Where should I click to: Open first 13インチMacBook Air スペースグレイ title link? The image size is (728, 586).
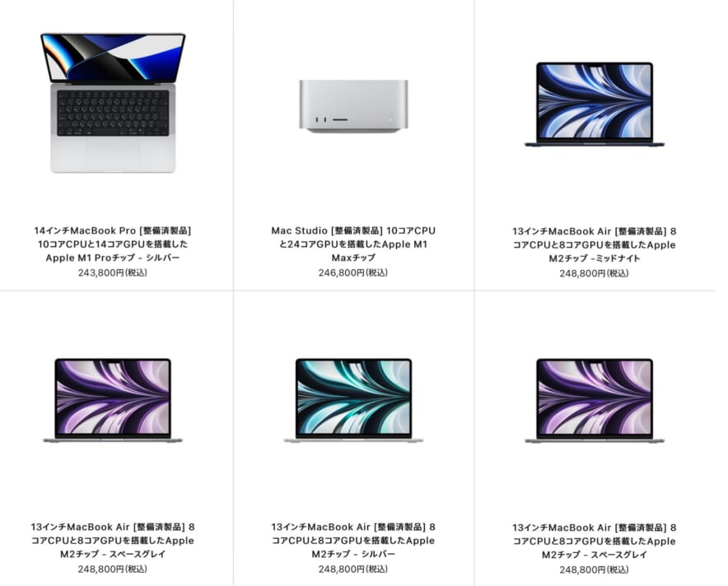(x=113, y=541)
